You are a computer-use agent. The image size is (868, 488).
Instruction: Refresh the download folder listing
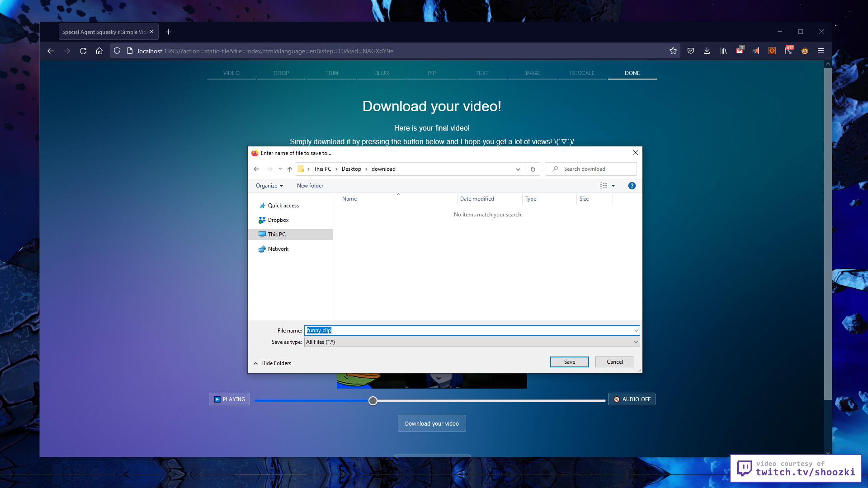(533, 169)
